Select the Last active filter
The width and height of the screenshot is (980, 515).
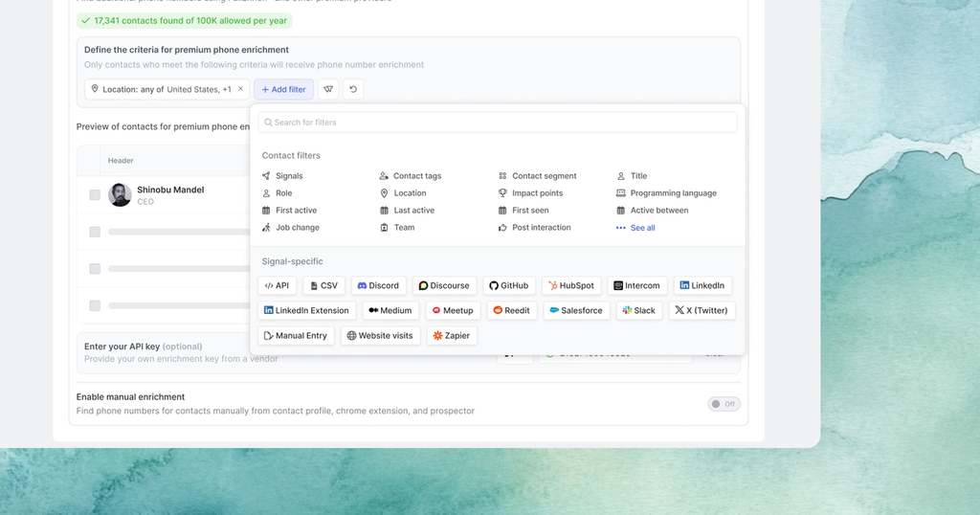pos(407,211)
